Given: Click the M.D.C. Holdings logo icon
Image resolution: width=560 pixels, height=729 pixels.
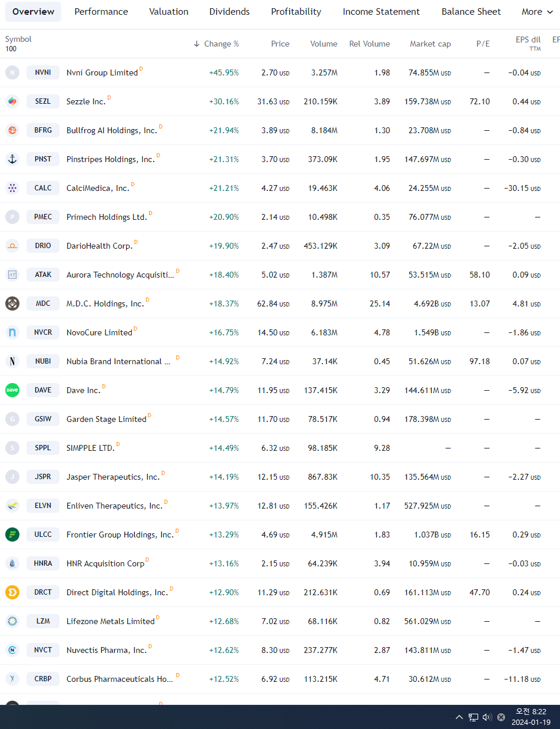Looking at the screenshot, I should click(x=12, y=304).
